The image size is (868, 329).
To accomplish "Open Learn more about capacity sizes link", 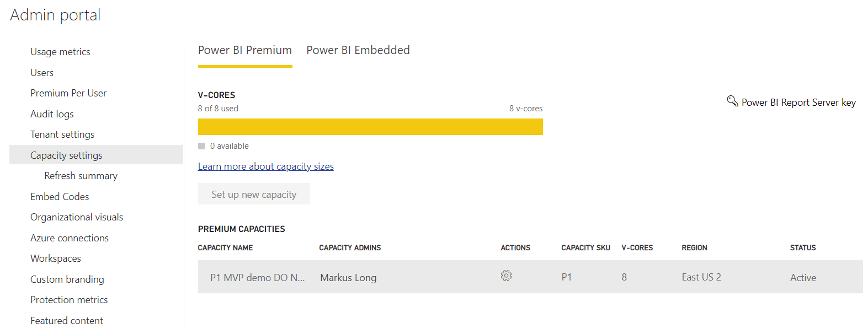I will tap(265, 166).
